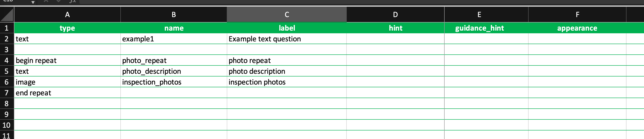Select the 'Example text question' label cell

(x=287, y=39)
